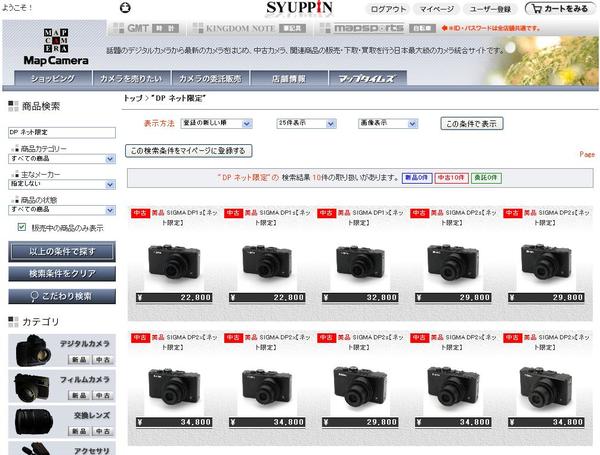Click 新品 under 交換レンズ
This screenshot has height=455, width=600.
[79, 431]
